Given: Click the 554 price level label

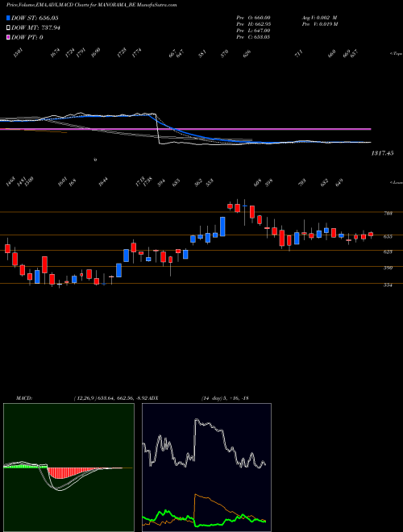Looking at the screenshot, I should click(388, 285).
